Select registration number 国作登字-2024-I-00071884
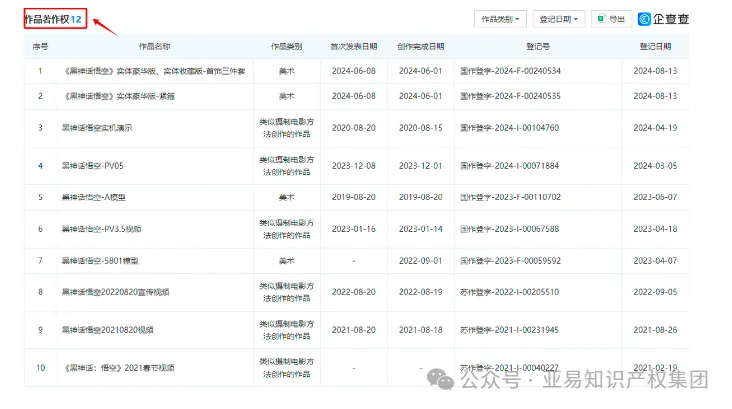The image size is (732, 409). 509,166
